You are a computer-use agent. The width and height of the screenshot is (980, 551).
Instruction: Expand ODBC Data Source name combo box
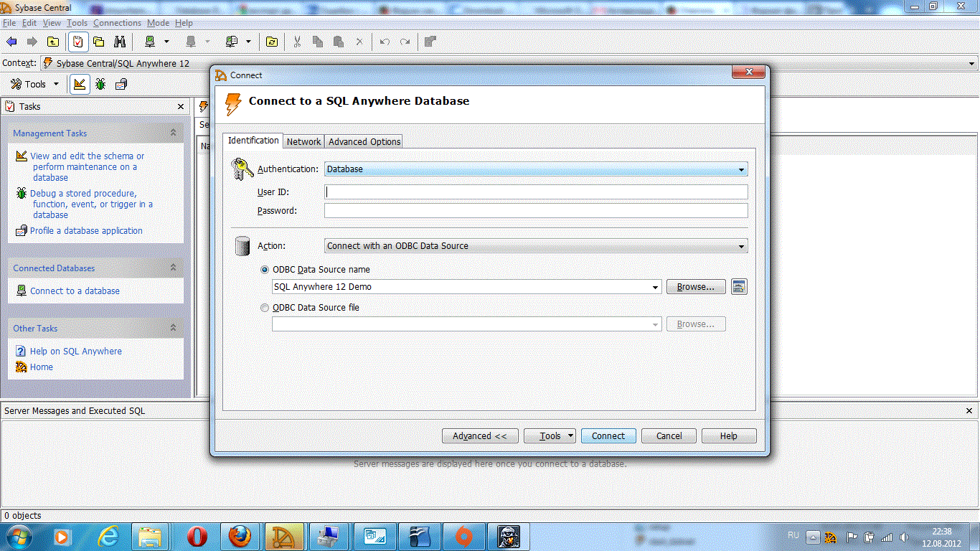pos(656,287)
